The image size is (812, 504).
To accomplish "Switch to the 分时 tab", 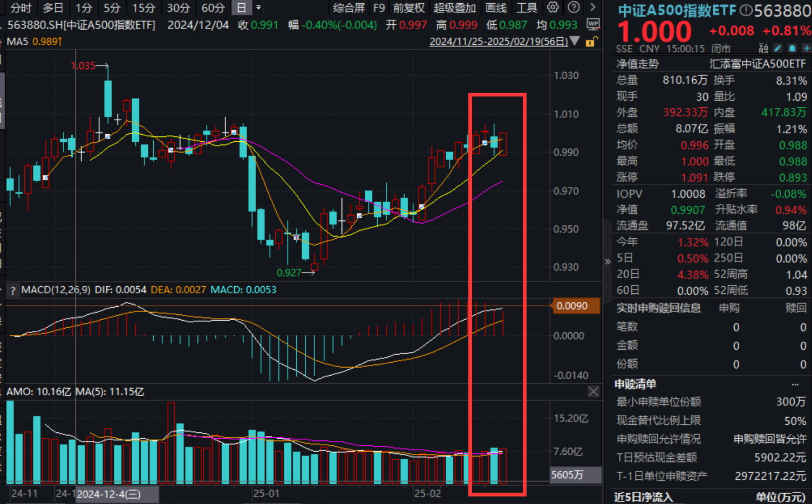I will 20,8.
